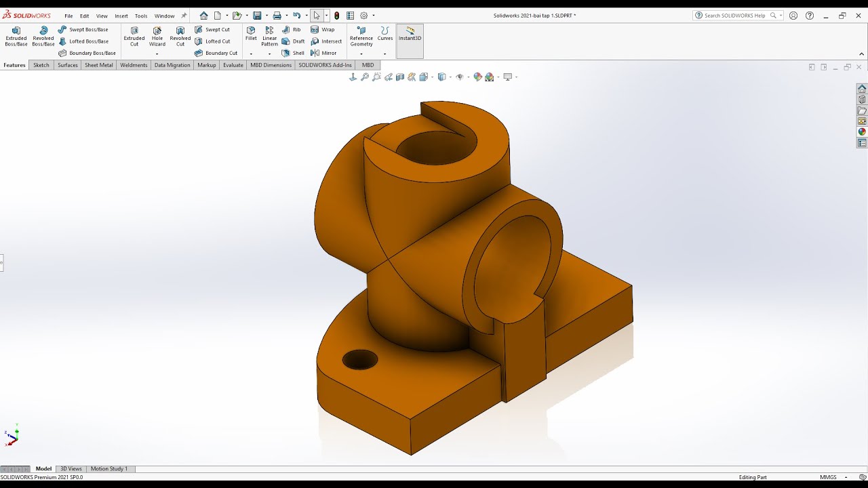The height and width of the screenshot is (488, 868).
Task: Click Section View icon in view toolbar
Action: coord(400,77)
